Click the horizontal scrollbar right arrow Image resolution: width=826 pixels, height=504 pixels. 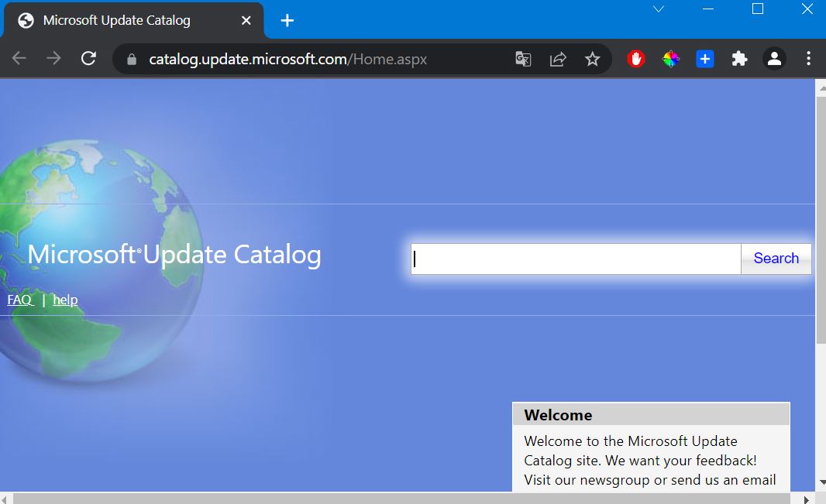(x=807, y=499)
